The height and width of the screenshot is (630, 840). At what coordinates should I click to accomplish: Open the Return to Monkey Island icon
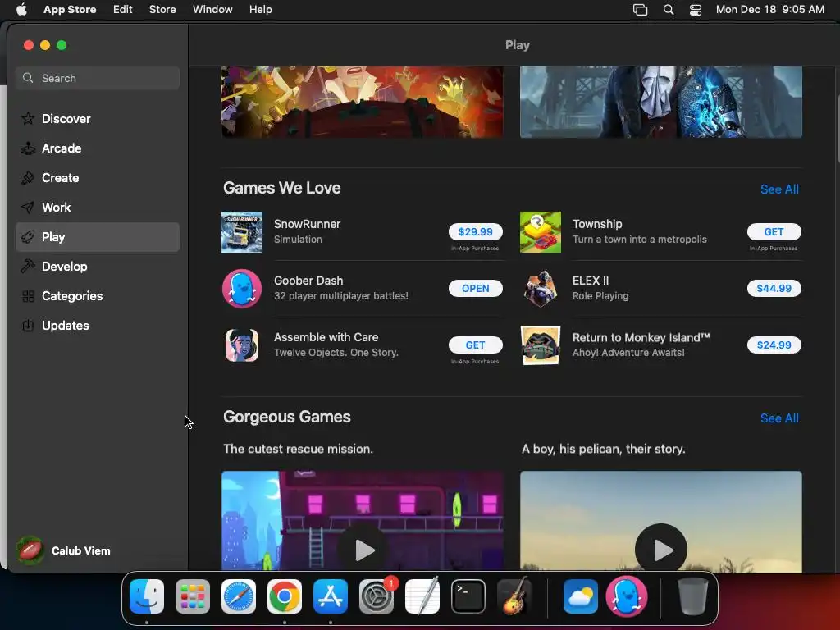(x=541, y=345)
